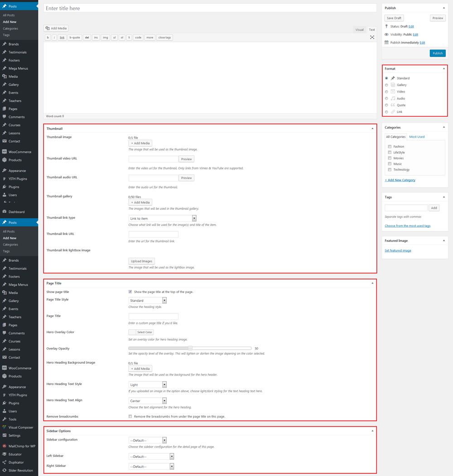Check the Fashion category box
Image resolution: width=453 pixels, height=476 pixels.
click(x=390, y=146)
